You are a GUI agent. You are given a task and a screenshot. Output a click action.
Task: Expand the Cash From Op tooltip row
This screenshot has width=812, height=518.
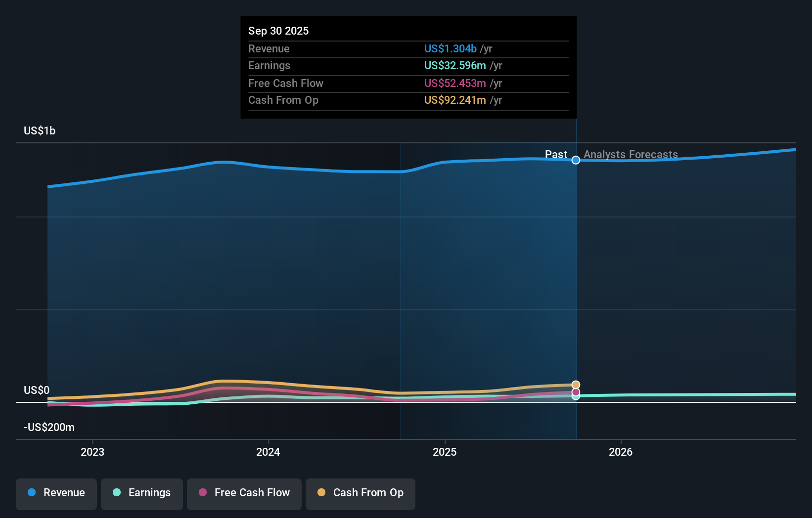(x=283, y=100)
